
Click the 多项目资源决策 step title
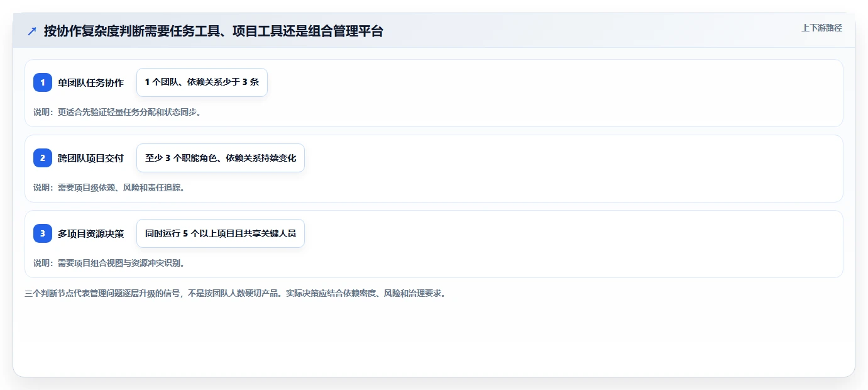(x=91, y=233)
